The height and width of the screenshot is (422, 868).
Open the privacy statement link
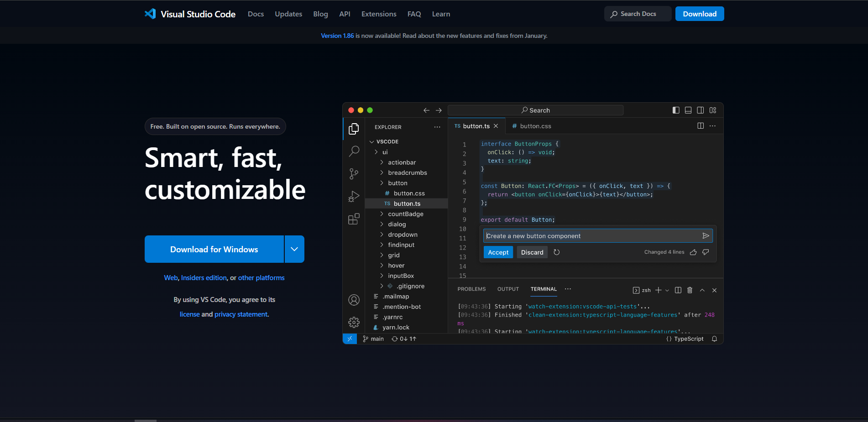click(x=241, y=314)
